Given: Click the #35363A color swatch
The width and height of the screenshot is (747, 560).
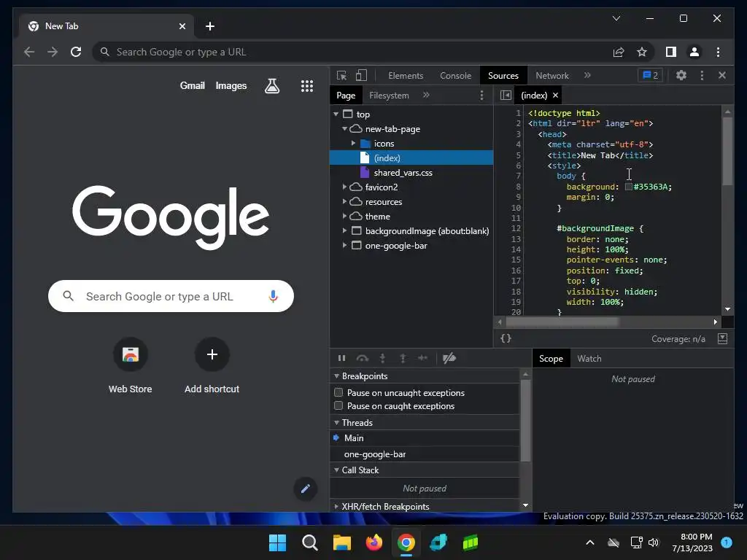Looking at the screenshot, I should pyautogui.click(x=628, y=187).
